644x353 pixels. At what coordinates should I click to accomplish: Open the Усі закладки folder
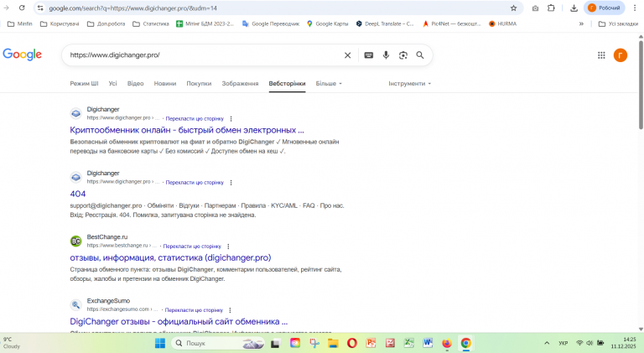click(x=618, y=23)
